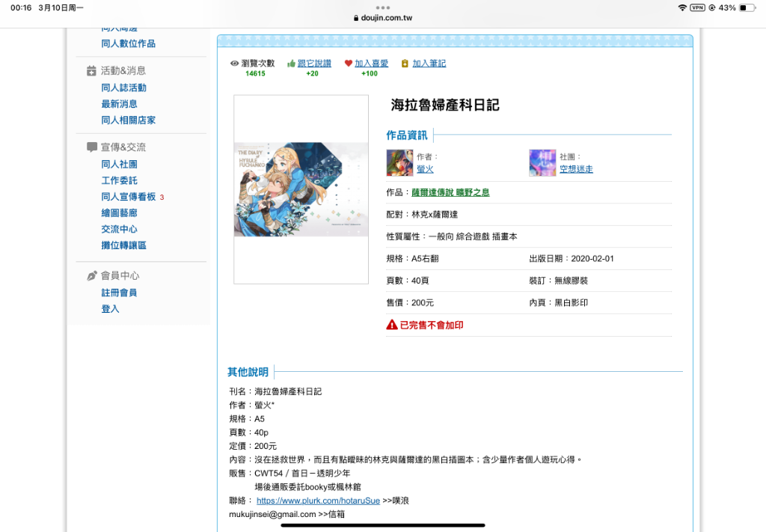Screen dimensions: 766x532
Task: Click the 會員中心 sidebar heading
Action: click(x=120, y=275)
